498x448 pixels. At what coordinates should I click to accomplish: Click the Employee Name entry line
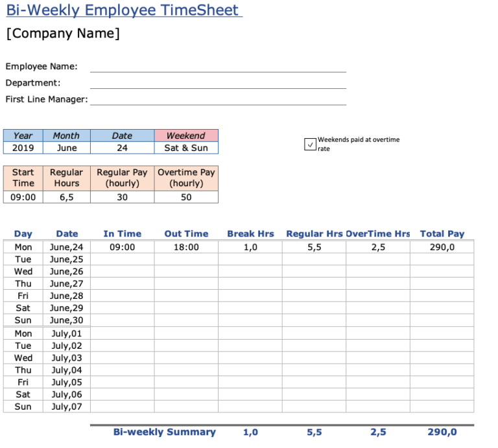coord(218,67)
